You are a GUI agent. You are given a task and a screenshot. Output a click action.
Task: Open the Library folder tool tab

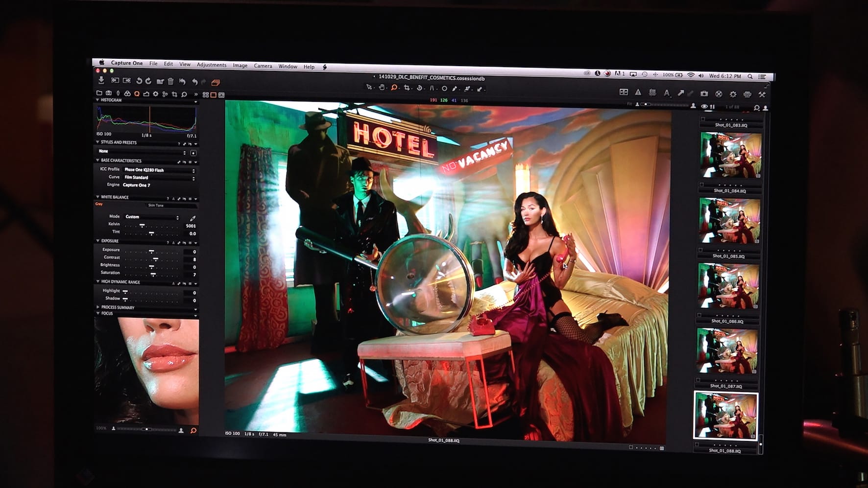pyautogui.click(x=99, y=93)
